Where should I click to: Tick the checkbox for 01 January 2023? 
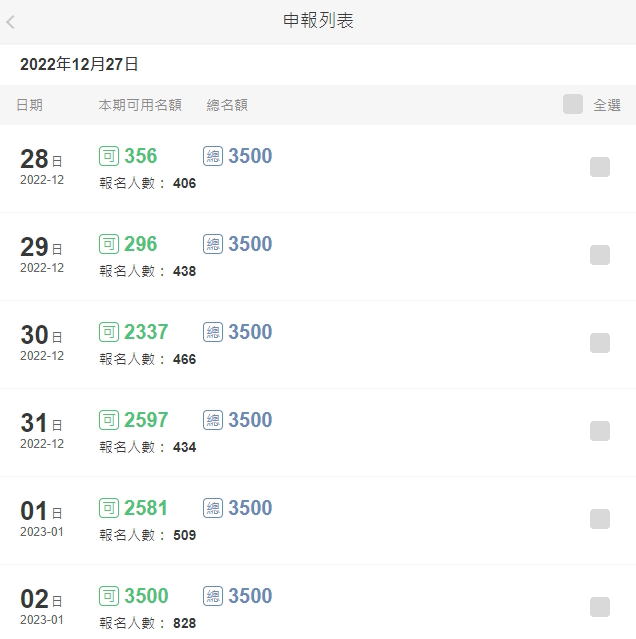pos(600,519)
